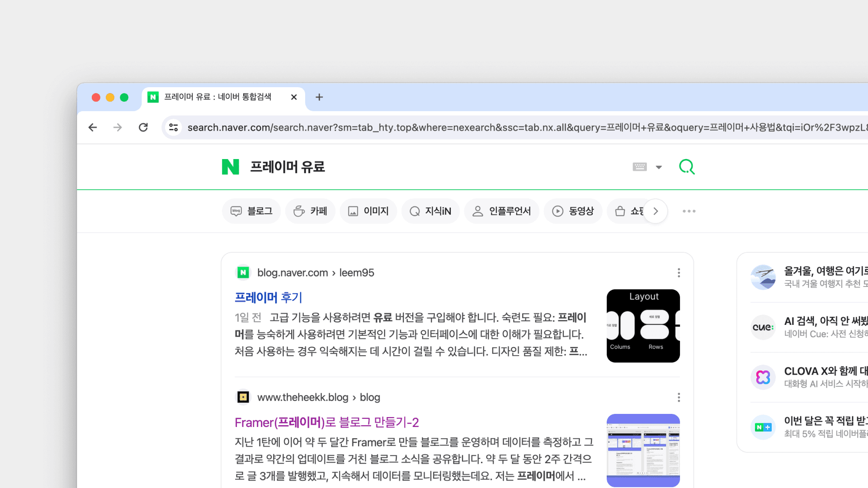The image size is (868, 488).
Task: Switch to the 이미지 search tab
Action: (x=368, y=211)
